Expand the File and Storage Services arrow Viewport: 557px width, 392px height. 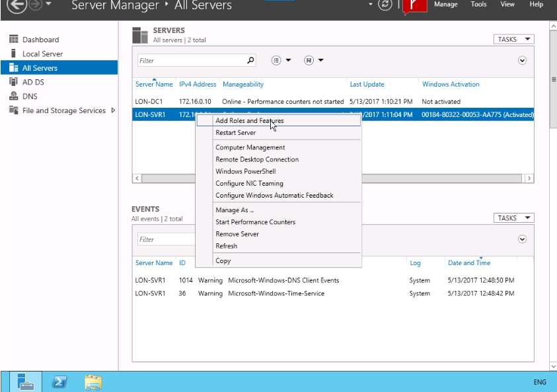click(113, 110)
